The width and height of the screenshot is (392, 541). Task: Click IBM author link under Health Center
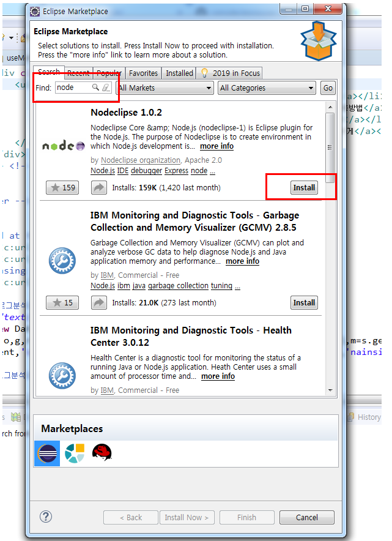(107, 390)
